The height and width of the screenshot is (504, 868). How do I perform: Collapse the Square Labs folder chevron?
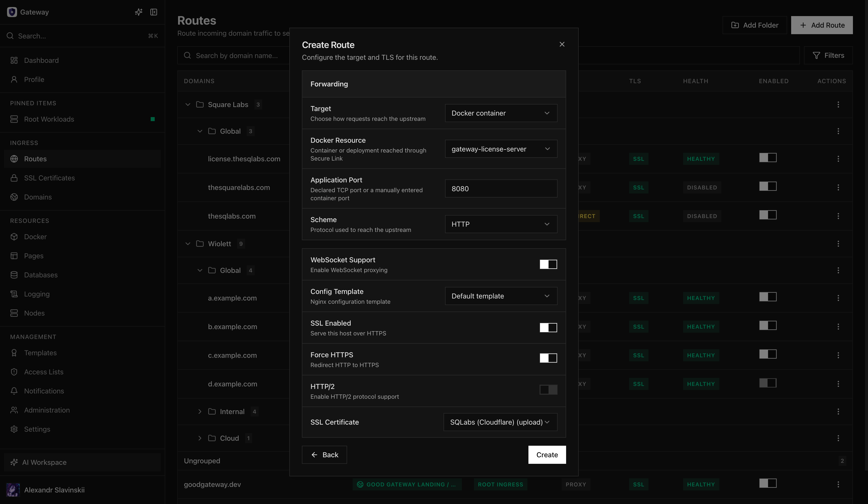(x=188, y=104)
